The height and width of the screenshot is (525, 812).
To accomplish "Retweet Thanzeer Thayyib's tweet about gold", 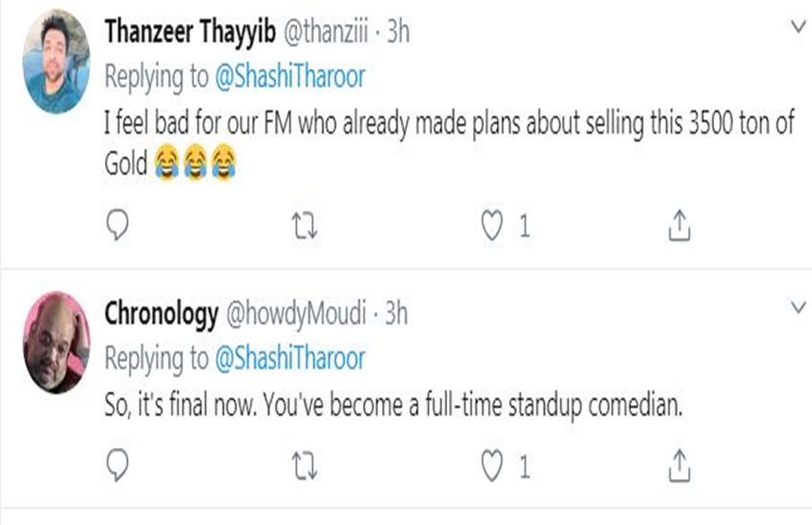I will [304, 225].
